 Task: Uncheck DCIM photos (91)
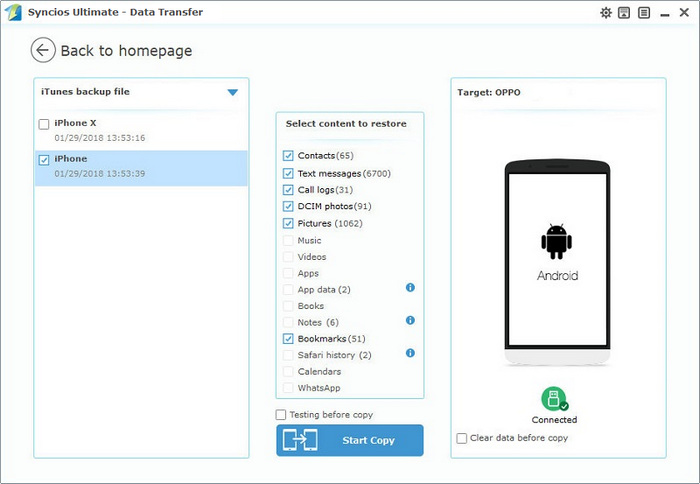click(x=288, y=206)
